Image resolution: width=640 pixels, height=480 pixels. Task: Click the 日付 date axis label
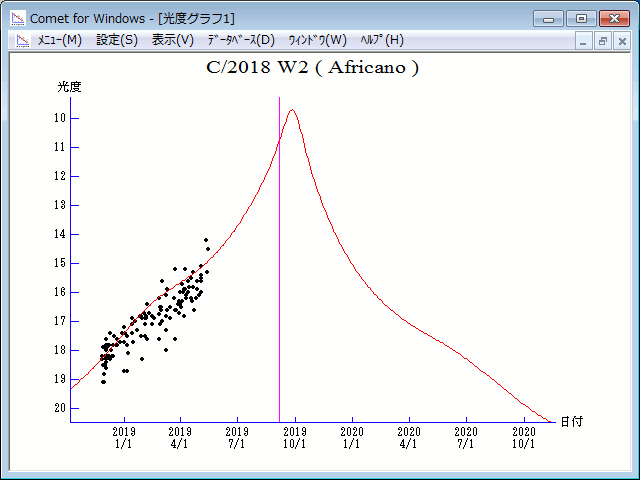[x=571, y=422]
